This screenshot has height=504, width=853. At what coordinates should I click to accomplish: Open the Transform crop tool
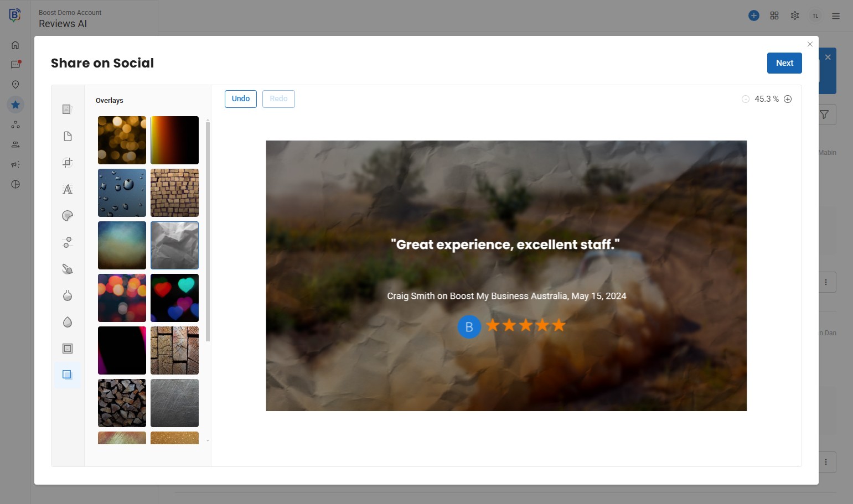tap(68, 163)
